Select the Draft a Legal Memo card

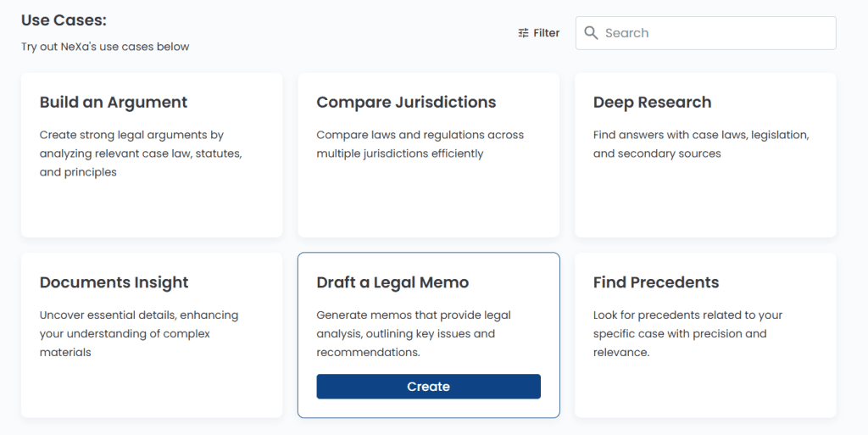click(428, 335)
